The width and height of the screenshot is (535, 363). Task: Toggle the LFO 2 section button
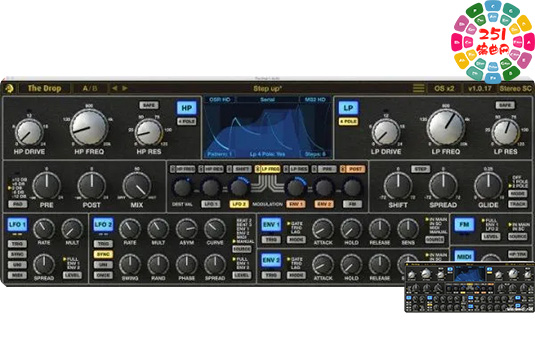[x=103, y=225]
